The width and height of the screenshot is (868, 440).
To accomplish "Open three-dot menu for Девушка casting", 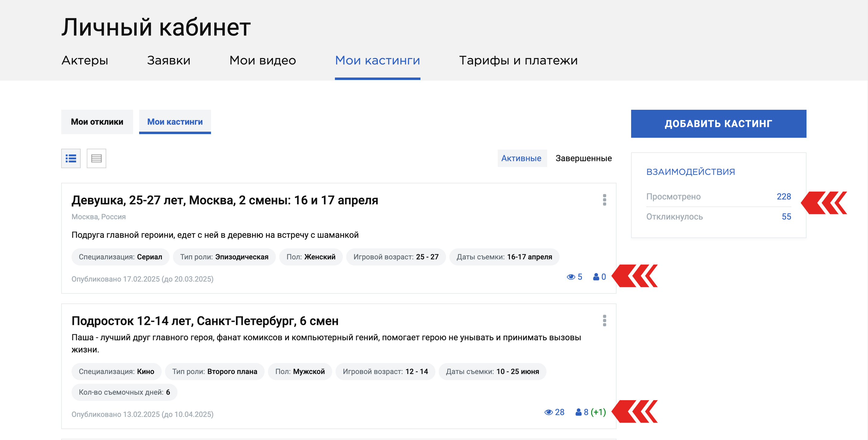I will [x=604, y=200].
